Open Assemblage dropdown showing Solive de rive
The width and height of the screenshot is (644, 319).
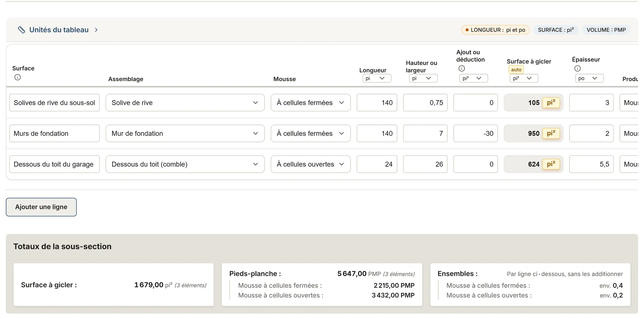185,103
